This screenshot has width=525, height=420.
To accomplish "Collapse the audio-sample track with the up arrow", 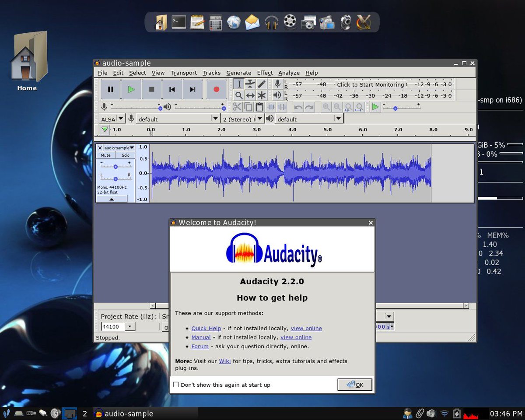I will [112, 199].
